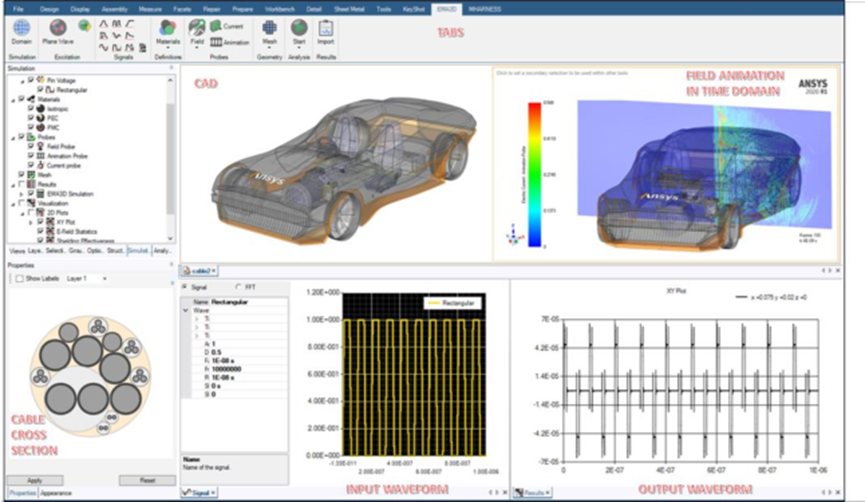Image resolution: width=865 pixels, height=502 pixels.
Task: Expand the EMA3D Simulation node
Action: [22, 194]
